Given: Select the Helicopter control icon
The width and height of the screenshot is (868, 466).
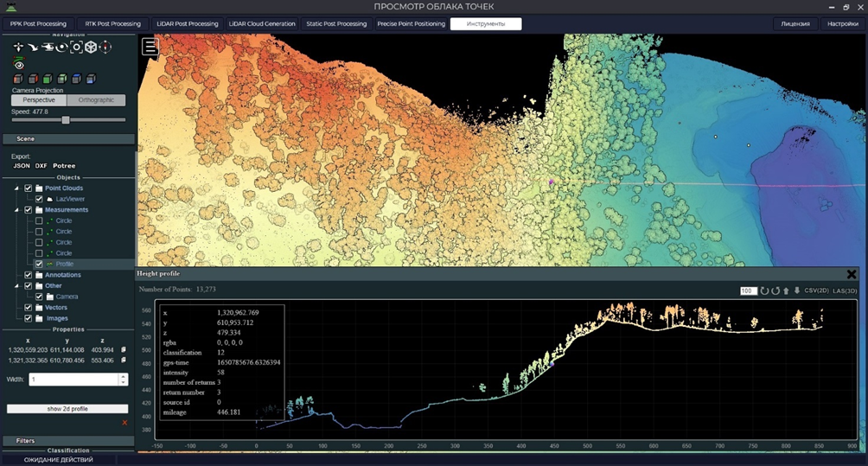Looking at the screenshot, I should [x=48, y=47].
